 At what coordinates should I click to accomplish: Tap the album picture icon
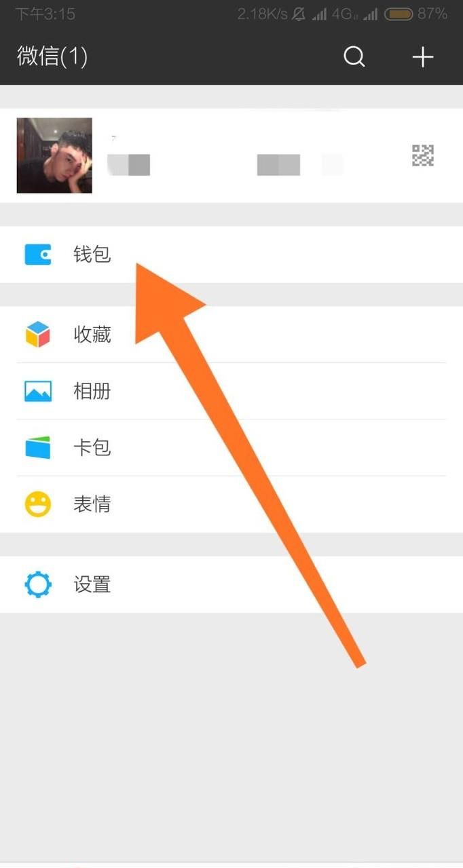38,391
